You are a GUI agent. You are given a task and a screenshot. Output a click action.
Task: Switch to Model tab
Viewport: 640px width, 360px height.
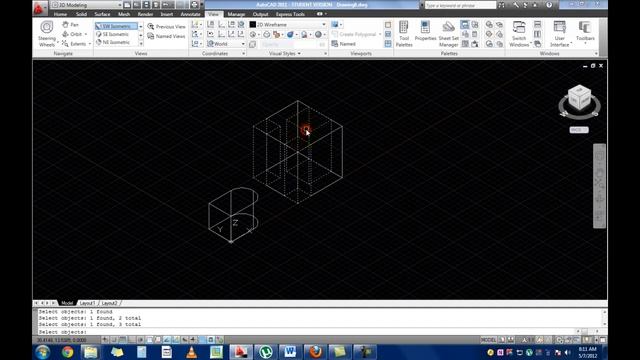67,303
